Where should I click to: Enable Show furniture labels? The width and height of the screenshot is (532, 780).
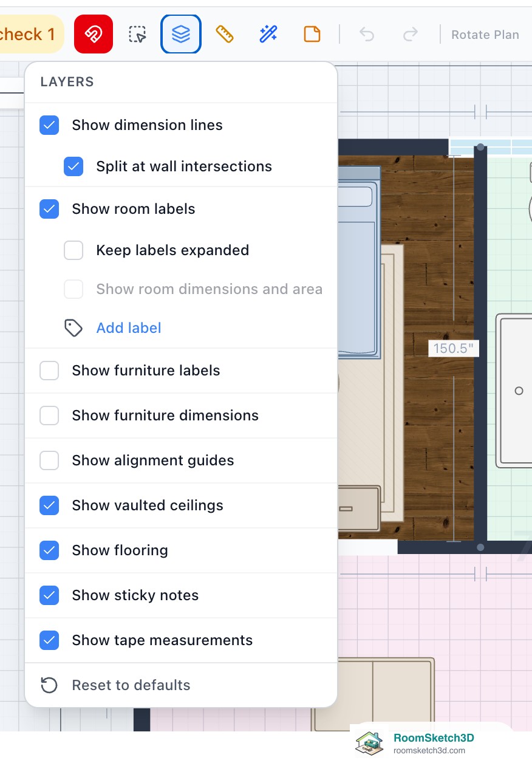pyautogui.click(x=49, y=371)
